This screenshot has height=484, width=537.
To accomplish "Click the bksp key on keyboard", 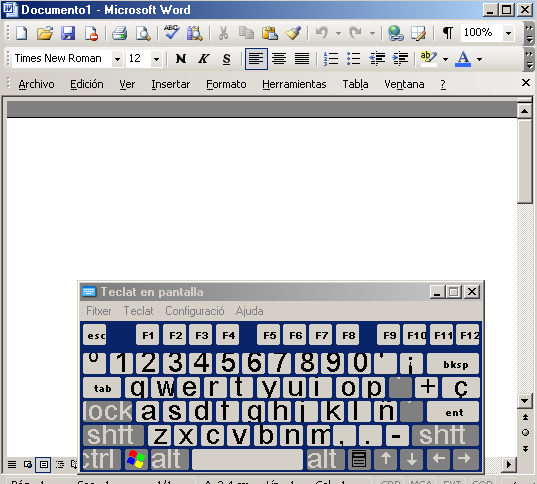I will coord(453,363).
